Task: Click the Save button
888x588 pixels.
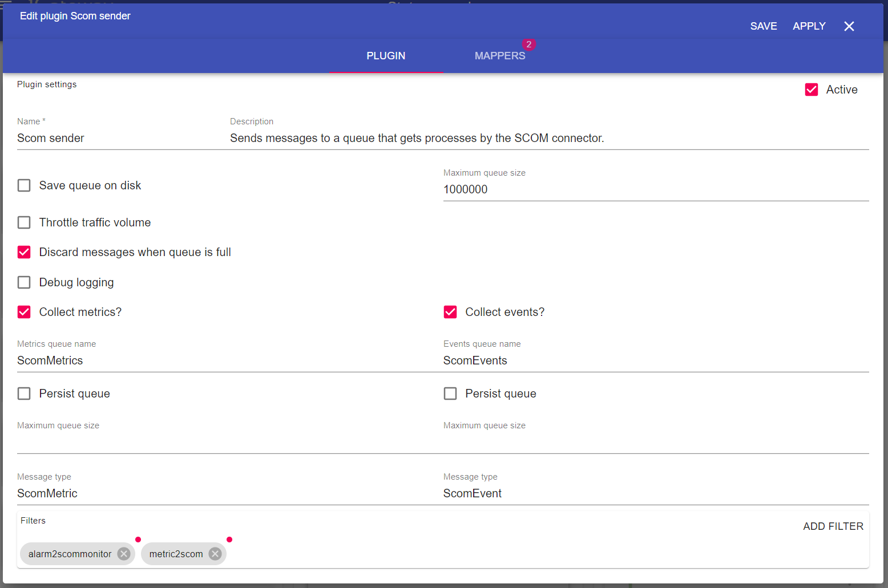Action: (763, 26)
